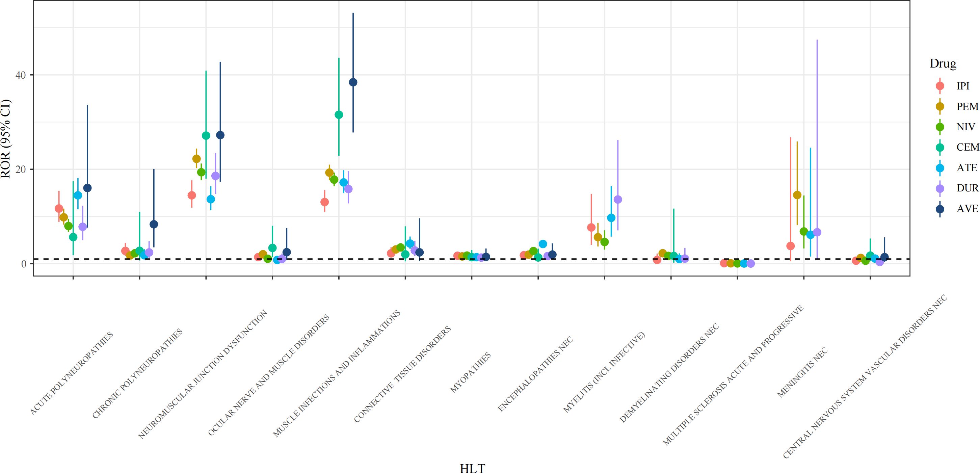Viewport: 980px width, 473px height.
Task: Select the 'DUR' legend label text
Action: (968, 188)
